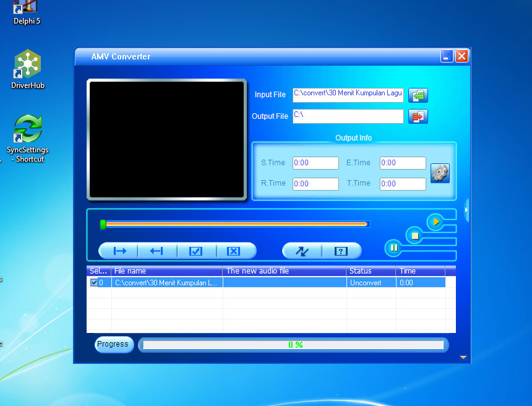Click the small dropdown arrow at bottom right
The height and width of the screenshot is (406, 532).
pos(463,357)
